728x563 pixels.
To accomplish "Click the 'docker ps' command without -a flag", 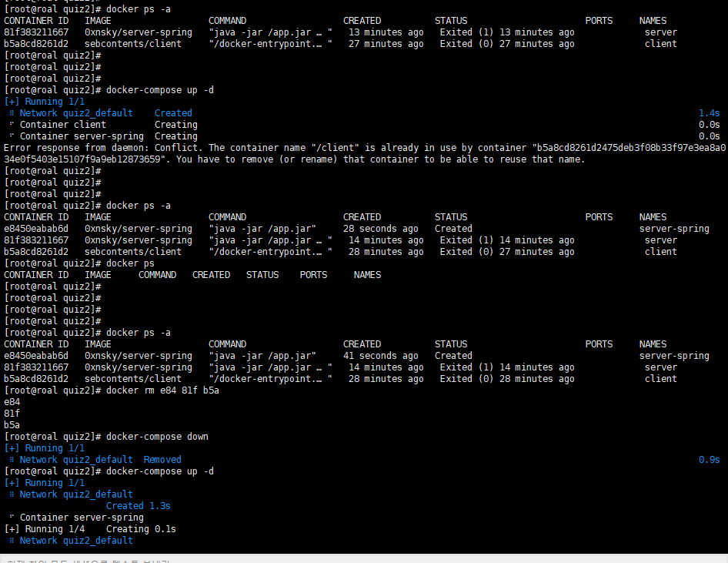I will pyautogui.click(x=130, y=263).
